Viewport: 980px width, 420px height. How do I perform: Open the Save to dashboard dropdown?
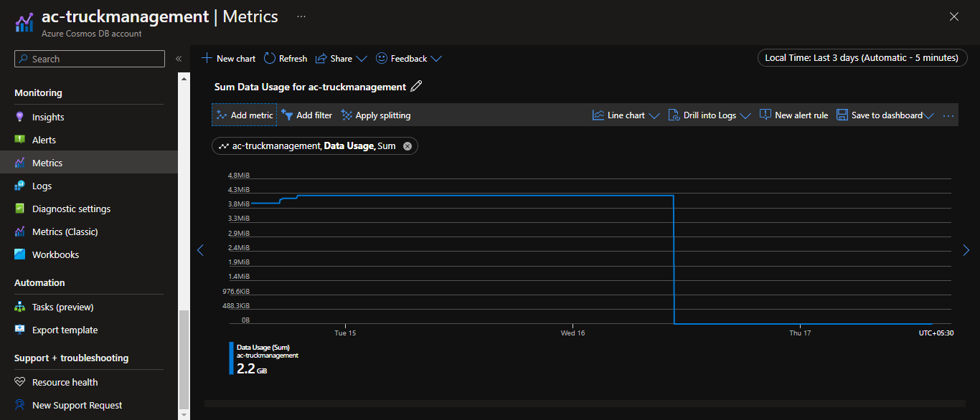pos(885,115)
